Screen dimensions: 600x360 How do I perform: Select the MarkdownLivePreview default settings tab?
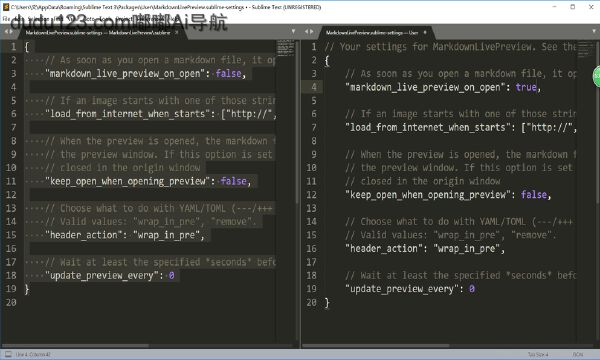(x=98, y=33)
